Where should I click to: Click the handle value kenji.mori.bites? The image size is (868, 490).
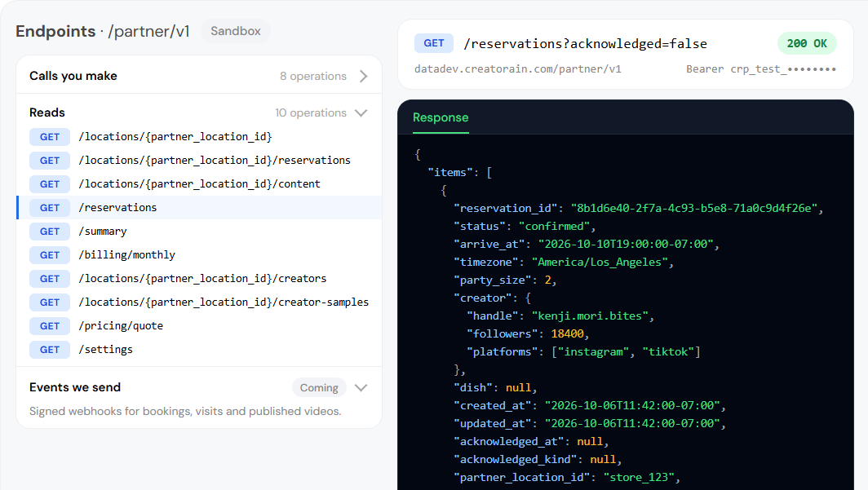click(x=590, y=316)
